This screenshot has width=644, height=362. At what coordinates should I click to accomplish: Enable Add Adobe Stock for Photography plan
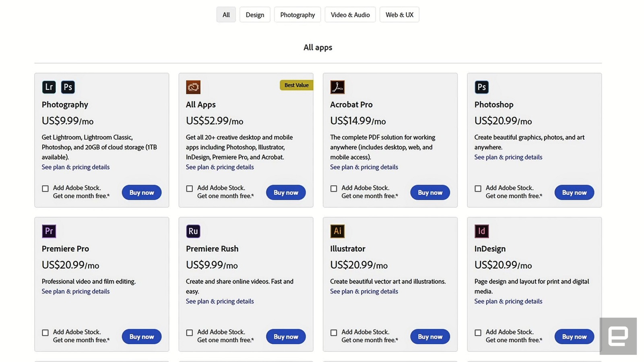(x=45, y=188)
